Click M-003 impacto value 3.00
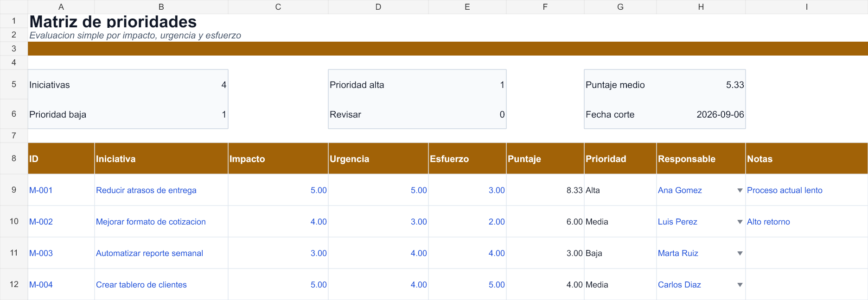This screenshot has width=868, height=300. pos(278,253)
